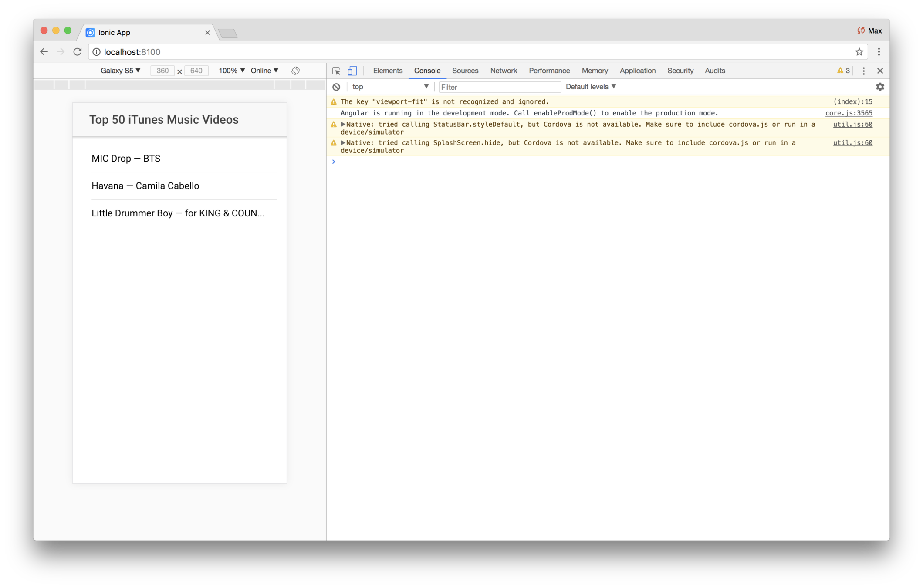Expand the SplashScreen.hide warning message
Viewport: 923px width, 588px height.
click(x=343, y=143)
